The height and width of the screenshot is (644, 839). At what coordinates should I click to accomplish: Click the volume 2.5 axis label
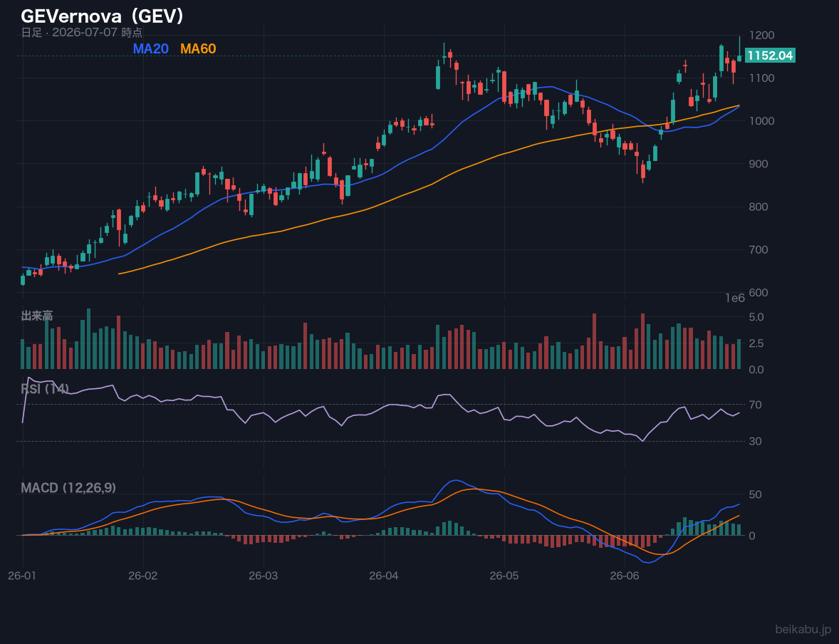coord(756,343)
